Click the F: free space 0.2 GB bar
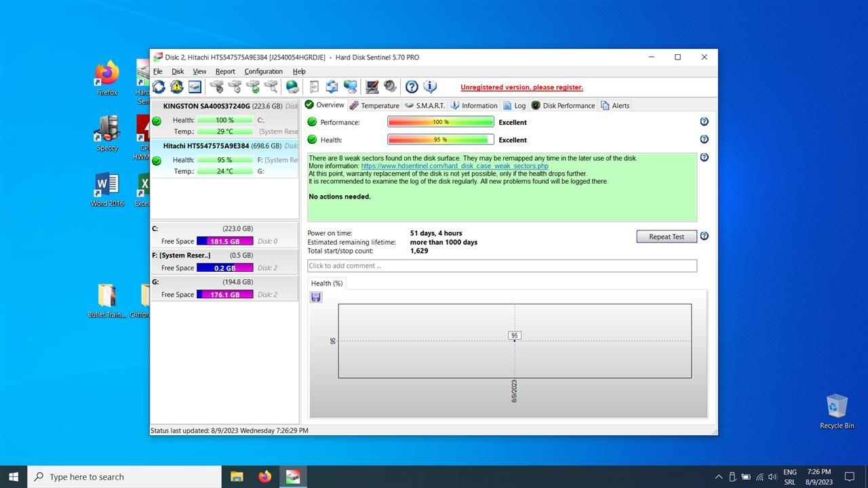 (x=224, y=268)
